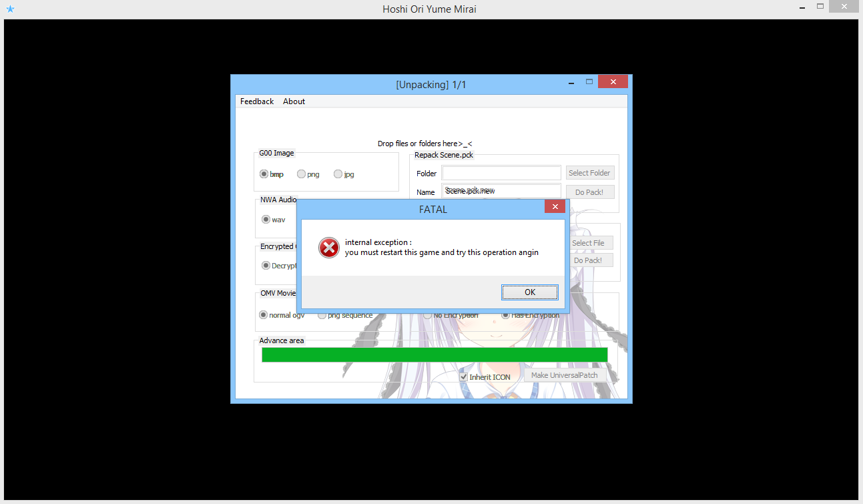863x504 pixels.
Task: Select wav under NWA Audio
Action: pos(266,219)
